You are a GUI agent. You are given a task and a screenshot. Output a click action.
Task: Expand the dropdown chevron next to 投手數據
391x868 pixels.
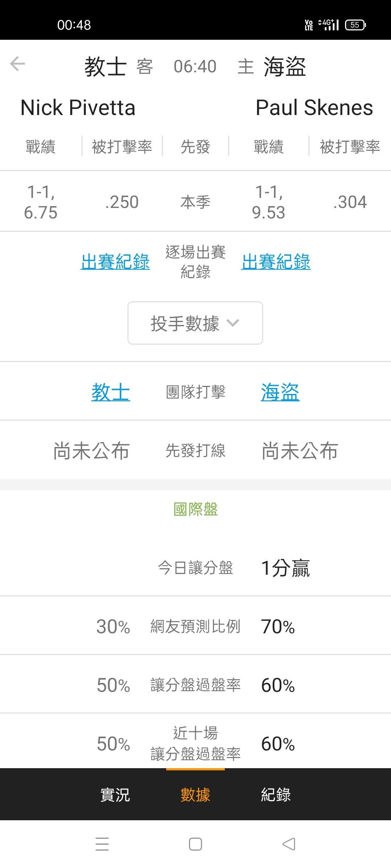pyautogui.click(x=232, y=323)
